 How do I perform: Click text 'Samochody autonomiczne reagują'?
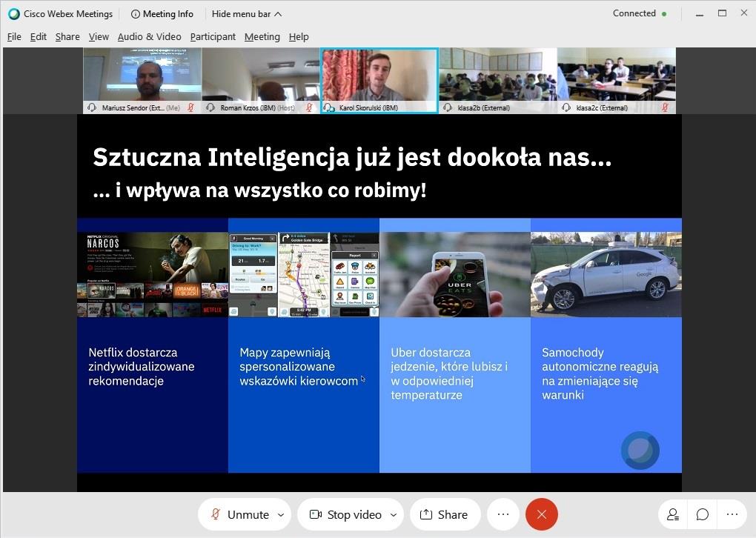pos(600,359)
